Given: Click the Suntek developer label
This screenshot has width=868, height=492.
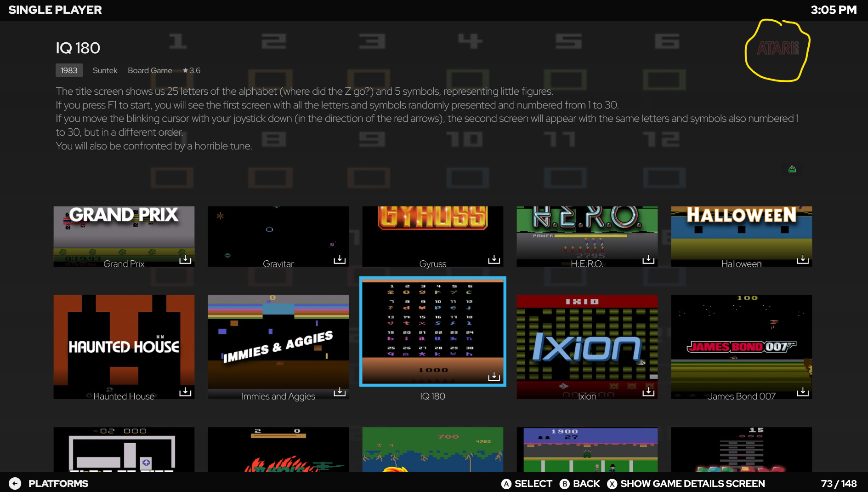Looking at the screenshot, I should pyautogui.click(x=105, y=70).
